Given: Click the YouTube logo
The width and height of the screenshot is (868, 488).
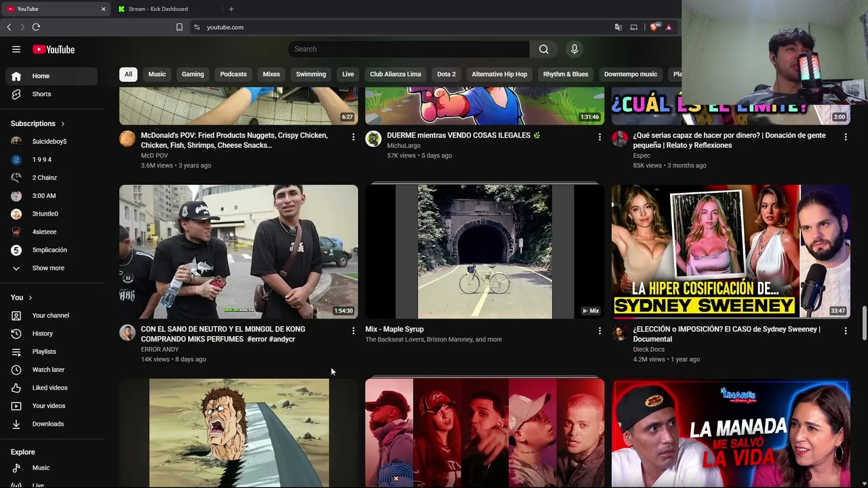Looking at the screenshot, I should pyautogui.click(x=54, y=49).
